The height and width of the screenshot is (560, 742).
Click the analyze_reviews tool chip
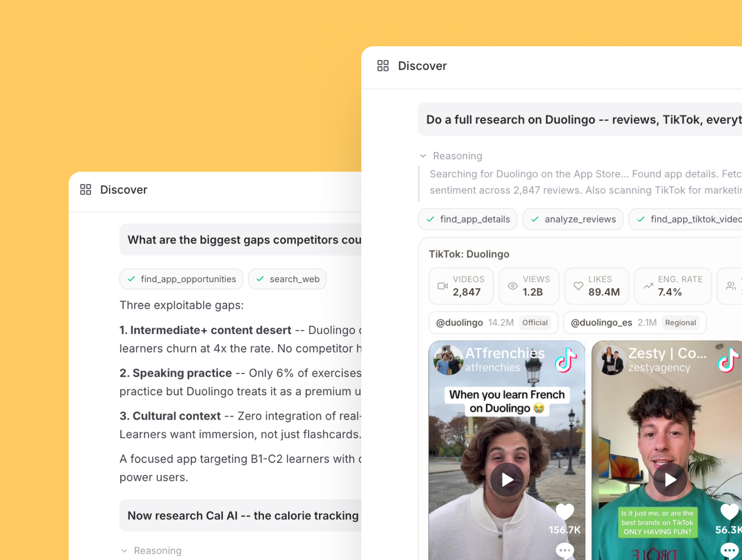click(573, 219)
